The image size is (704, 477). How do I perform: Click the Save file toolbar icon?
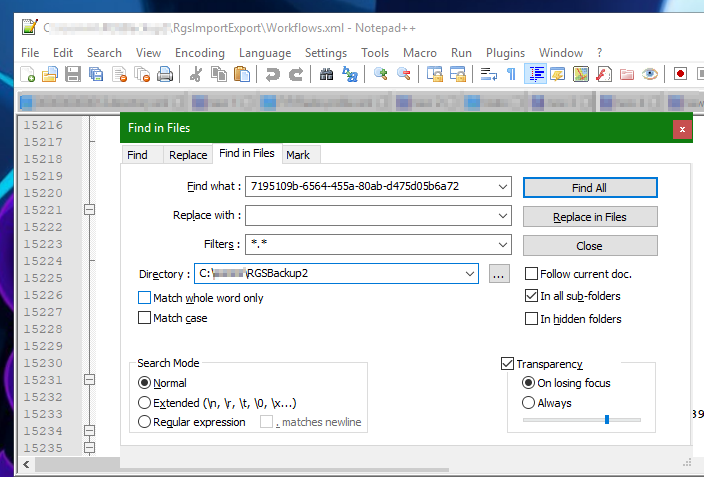click(72, 74)
